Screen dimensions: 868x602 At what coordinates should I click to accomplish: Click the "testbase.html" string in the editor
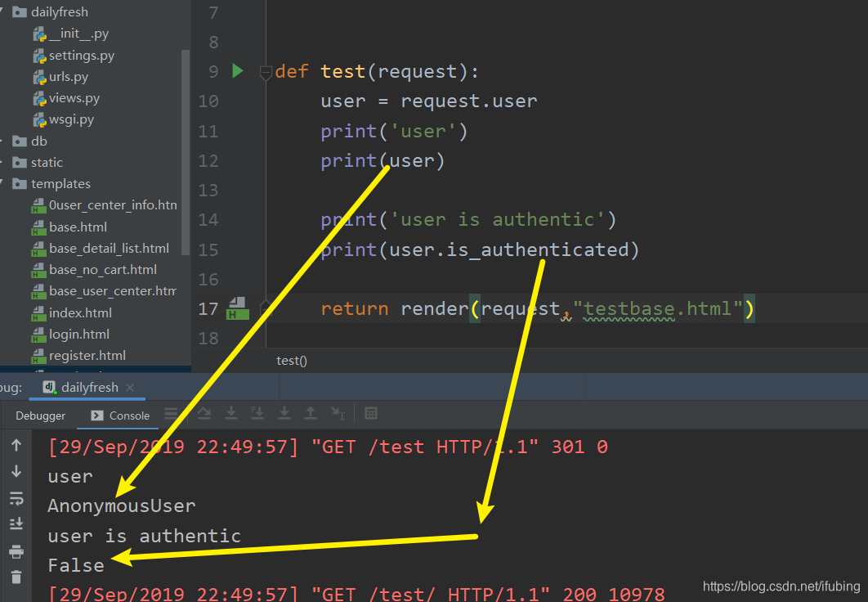pyautogui.click(x=658, y=308)
